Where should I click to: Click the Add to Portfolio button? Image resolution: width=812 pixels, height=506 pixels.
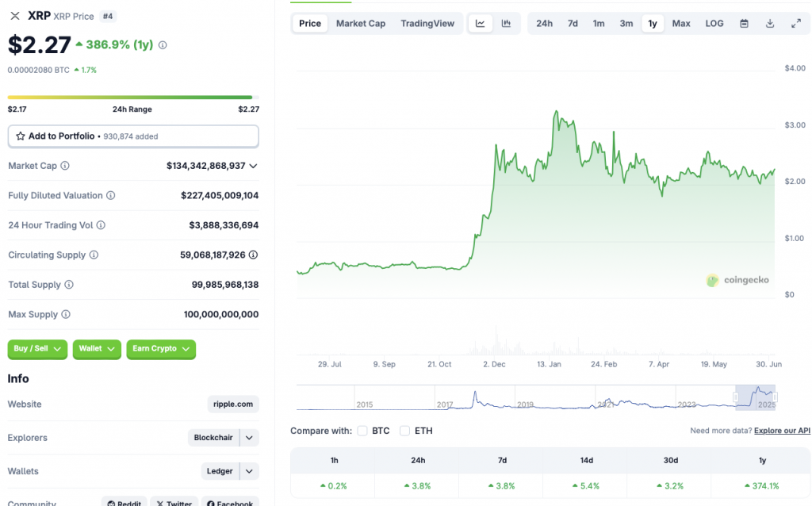pos(132,136)
